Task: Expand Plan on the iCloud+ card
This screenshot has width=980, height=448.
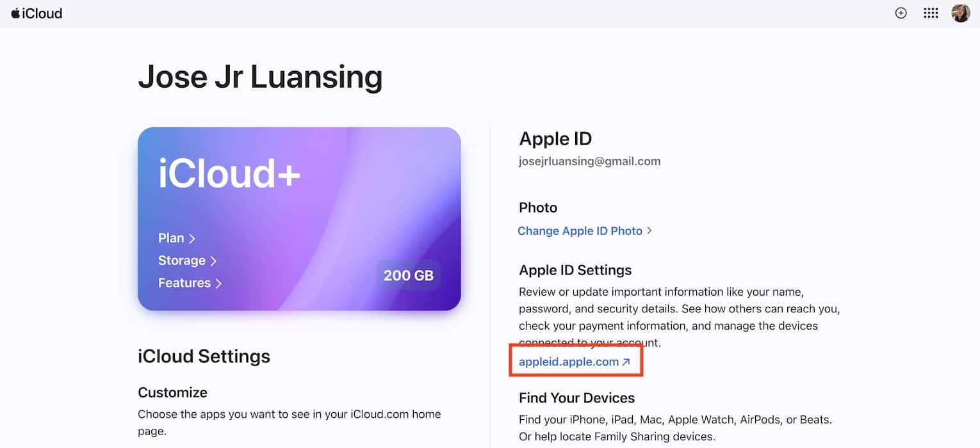Action: [x=176, y=238]
